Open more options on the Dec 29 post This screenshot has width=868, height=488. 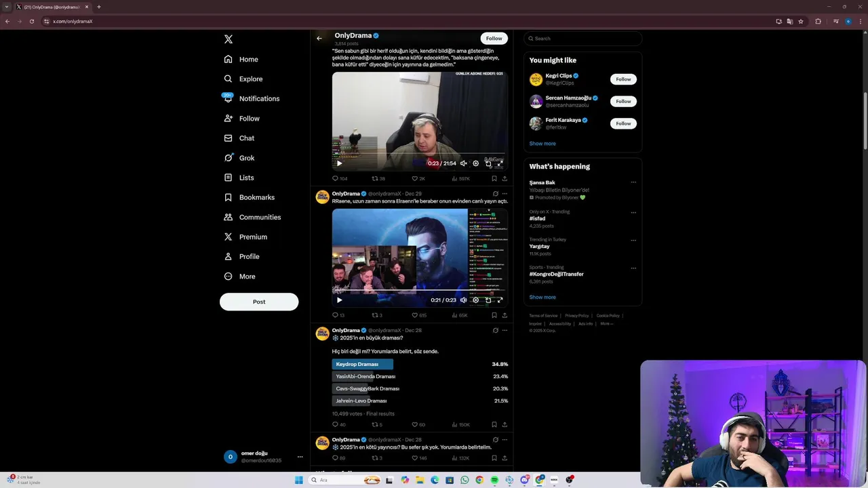click(505, 194)
